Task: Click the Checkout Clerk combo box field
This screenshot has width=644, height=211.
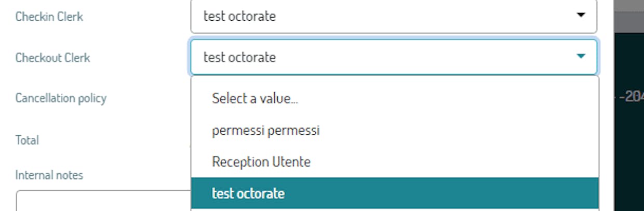Action: click(x=394, y=57)
